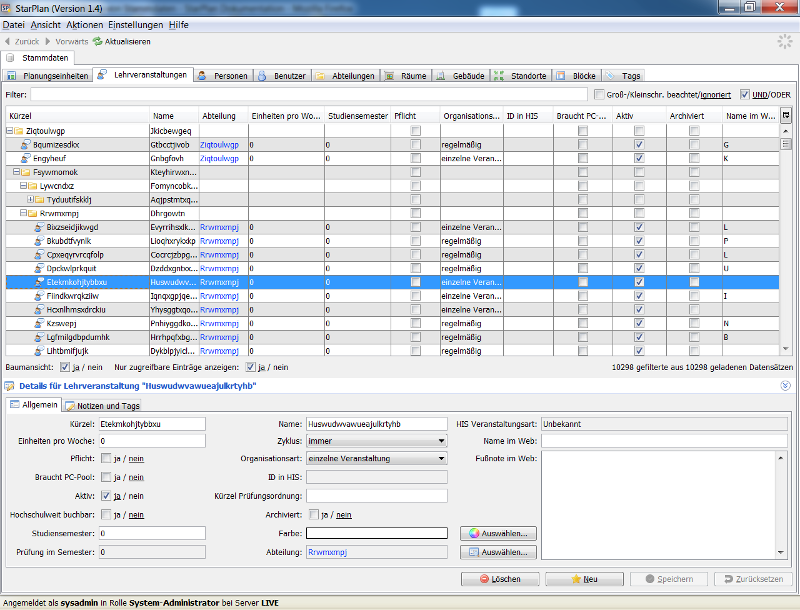Click the course icon of row Kzswepj

39,323
